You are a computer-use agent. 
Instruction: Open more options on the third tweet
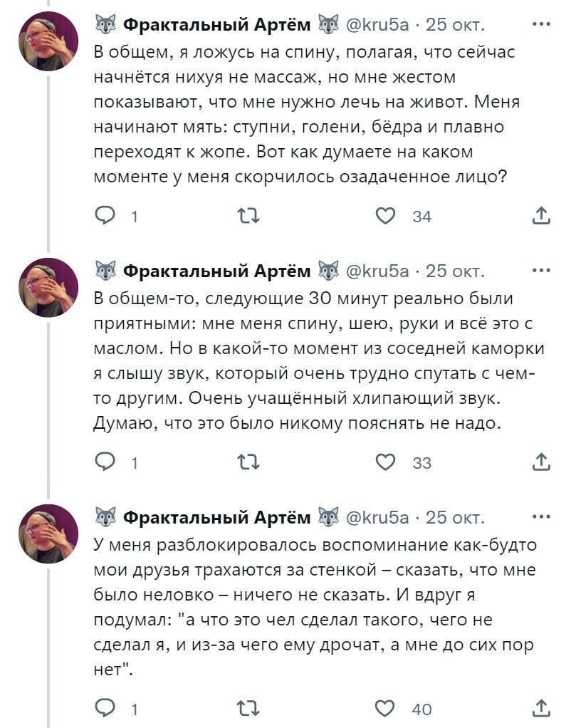(541, 516)
